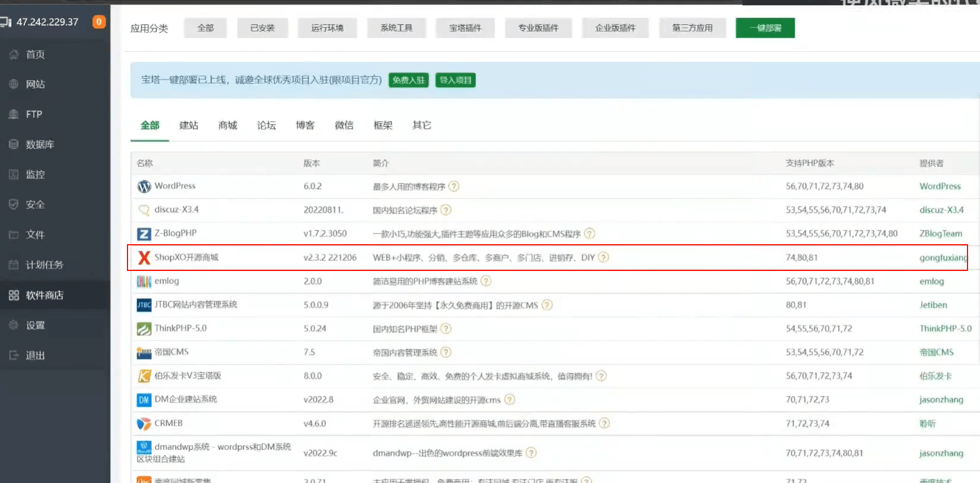Open the gongfuxiang provider link
Viewport: 980px width, 483px height.
coord(943,258)
